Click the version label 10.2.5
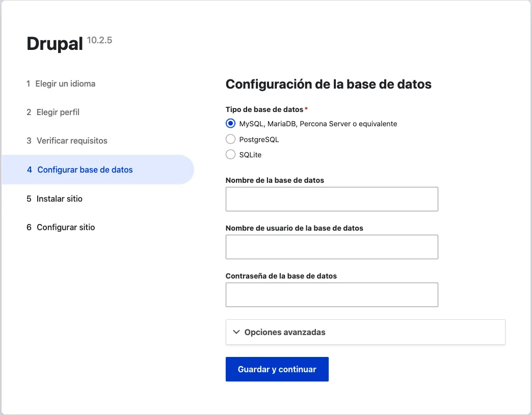 pyautogui.click(x=100, y=39)
